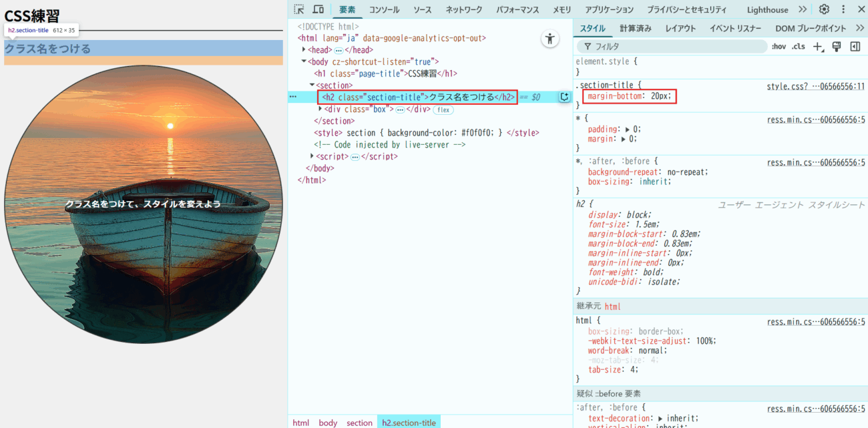Switch to the コンソール tab
The width and height of the screenshot is (868, 428).
point(384,10)
